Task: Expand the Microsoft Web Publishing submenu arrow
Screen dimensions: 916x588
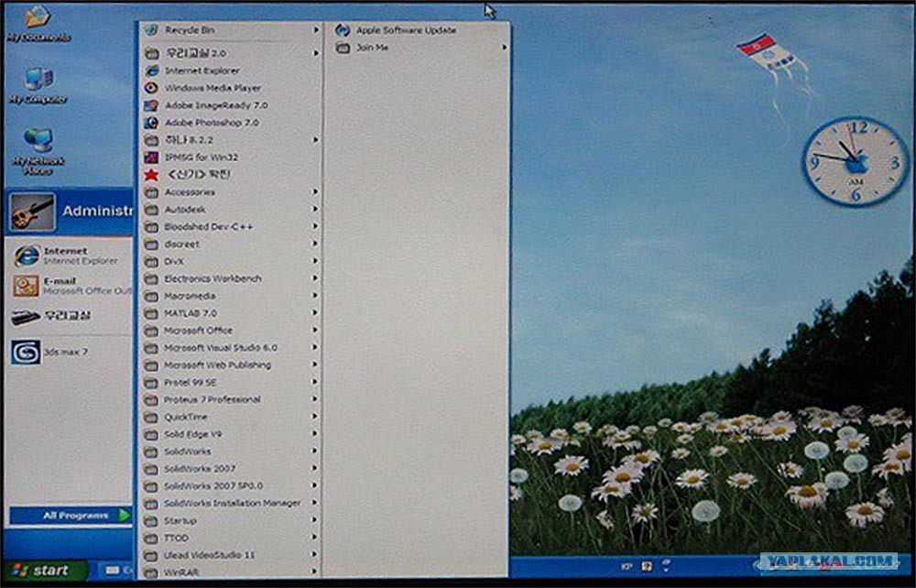Action: (315, 365)
